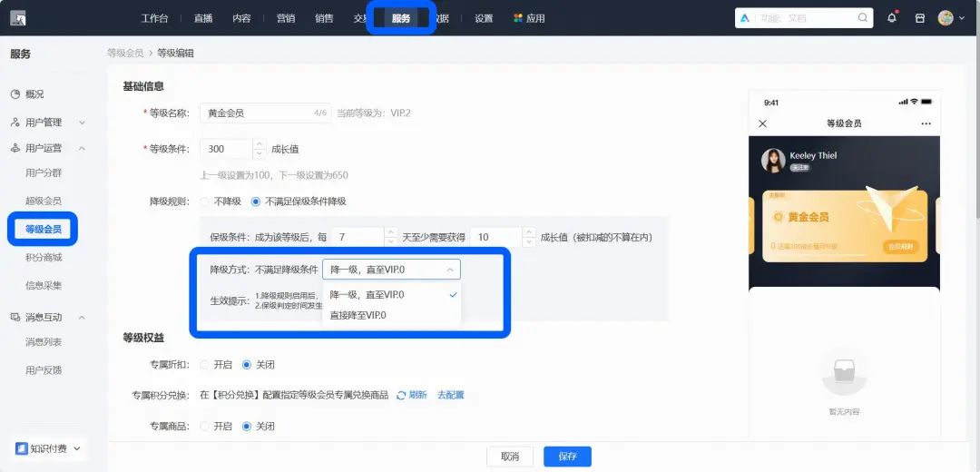The width and height of the screenshot is (980, 472).
Task: Enable 专属折扣 with 开启 radio
Action: 204,365
